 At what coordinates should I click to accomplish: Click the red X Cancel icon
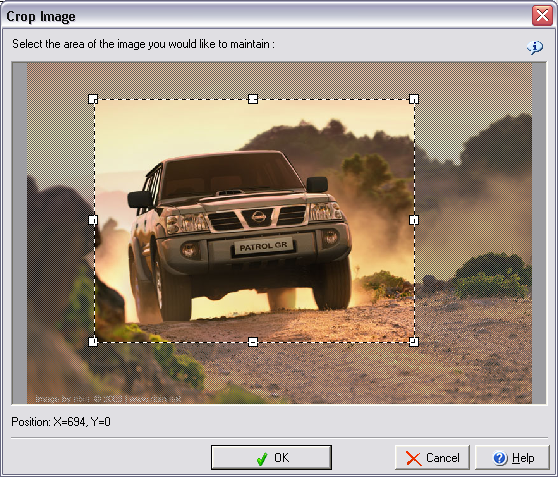click(414, 458)
